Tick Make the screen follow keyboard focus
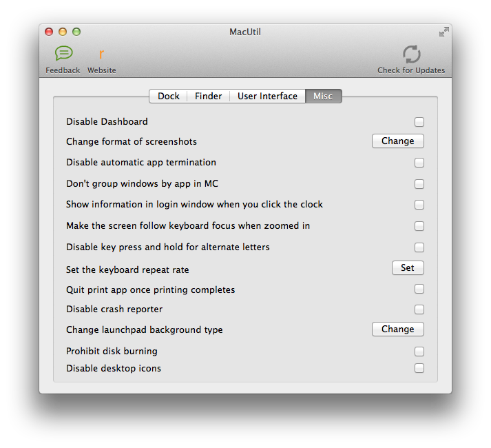491x448 pixels. 419,226
